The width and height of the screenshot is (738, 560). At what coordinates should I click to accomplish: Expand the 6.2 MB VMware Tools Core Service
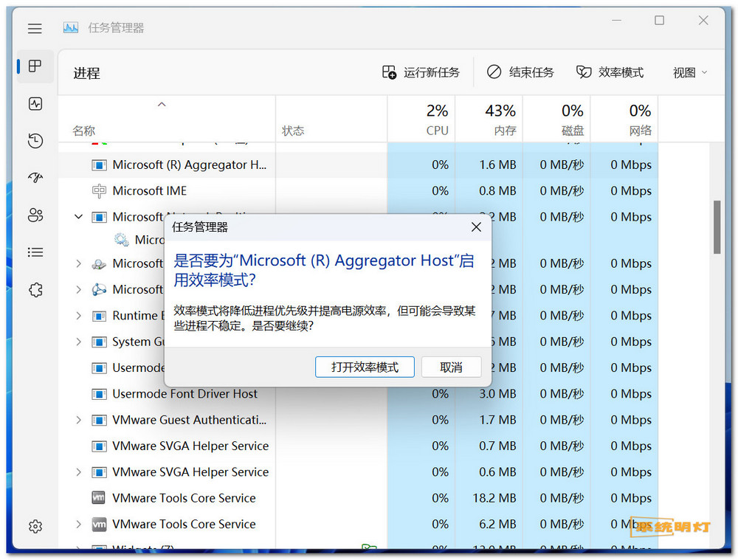(x=79, y=525)
